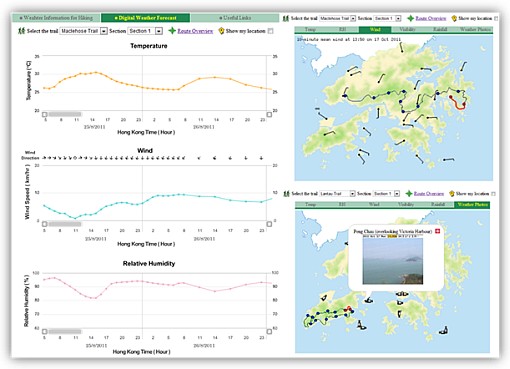Open the Section dropdown in the Lantau Trail panel

tap(386, 194)
